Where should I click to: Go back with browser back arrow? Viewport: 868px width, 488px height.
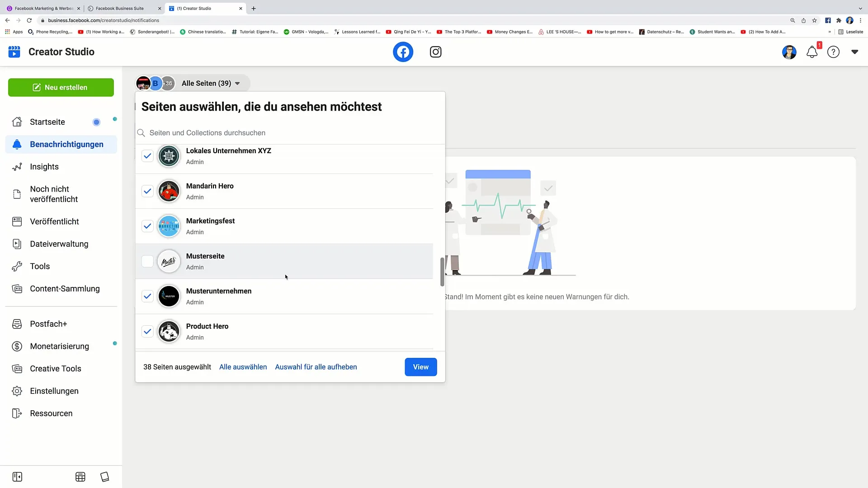tap(8, 20)
